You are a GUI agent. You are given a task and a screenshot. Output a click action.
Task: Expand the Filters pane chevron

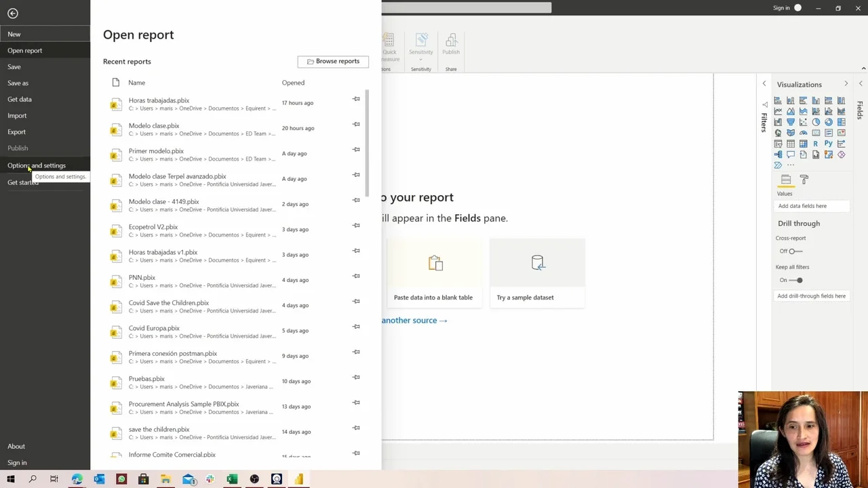(764, 84)
